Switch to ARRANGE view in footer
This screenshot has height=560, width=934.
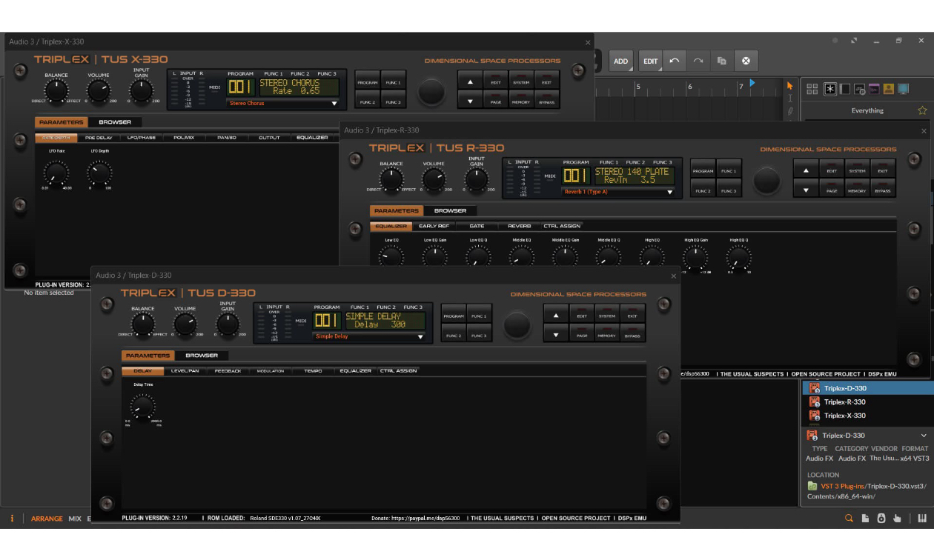[x=47, y=519]
